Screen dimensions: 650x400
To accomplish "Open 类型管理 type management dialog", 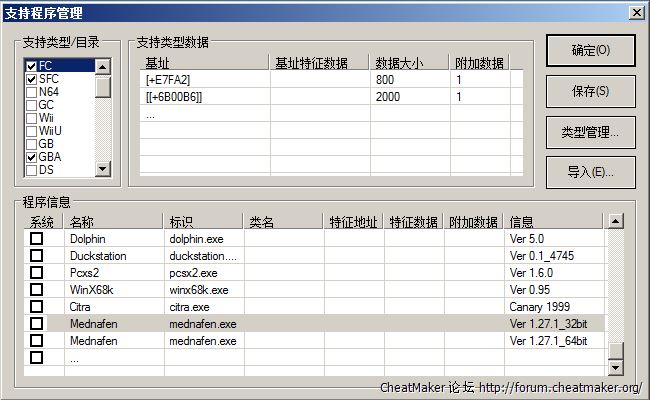I will [x=590, y=131].
